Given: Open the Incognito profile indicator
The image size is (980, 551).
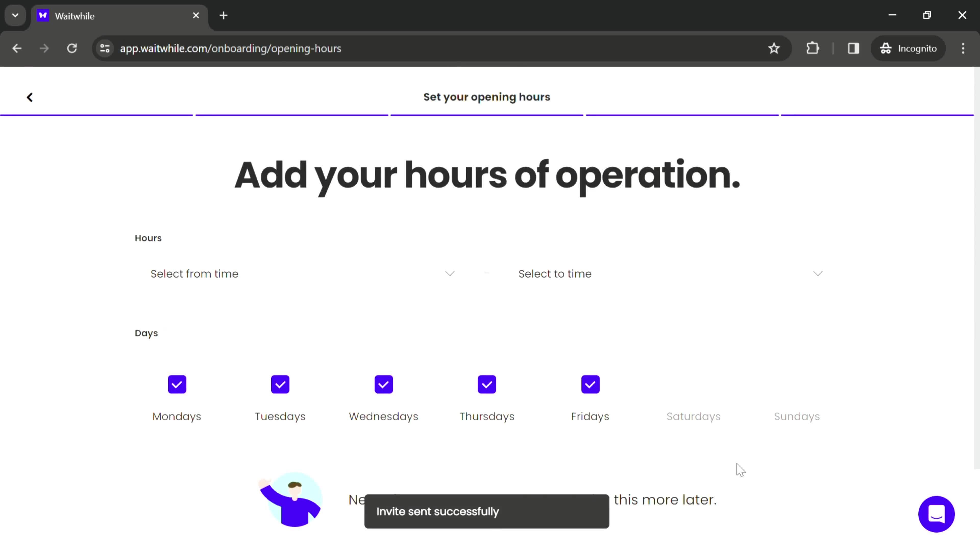Looking at the screenshot, I should [908, 48].
